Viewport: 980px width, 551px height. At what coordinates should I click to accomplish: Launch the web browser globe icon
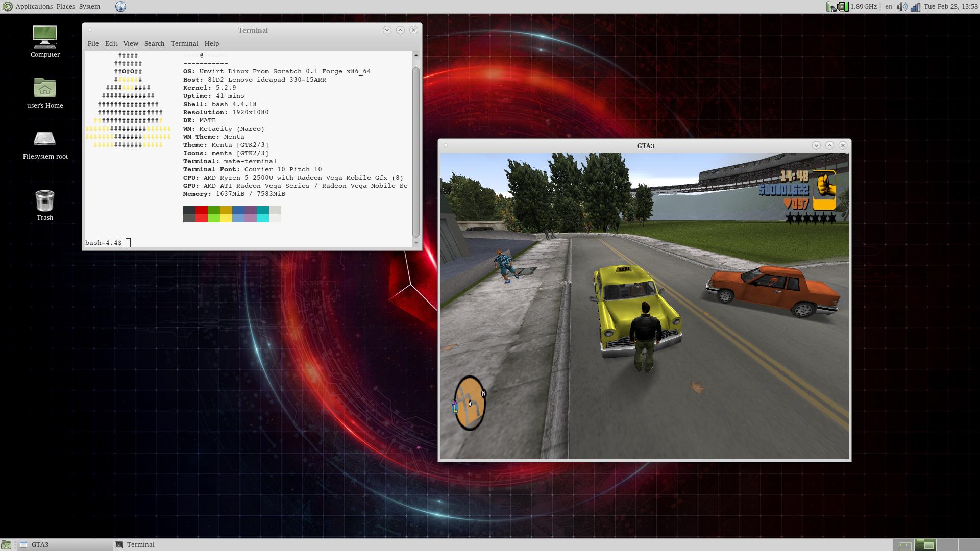click(120, 7)
